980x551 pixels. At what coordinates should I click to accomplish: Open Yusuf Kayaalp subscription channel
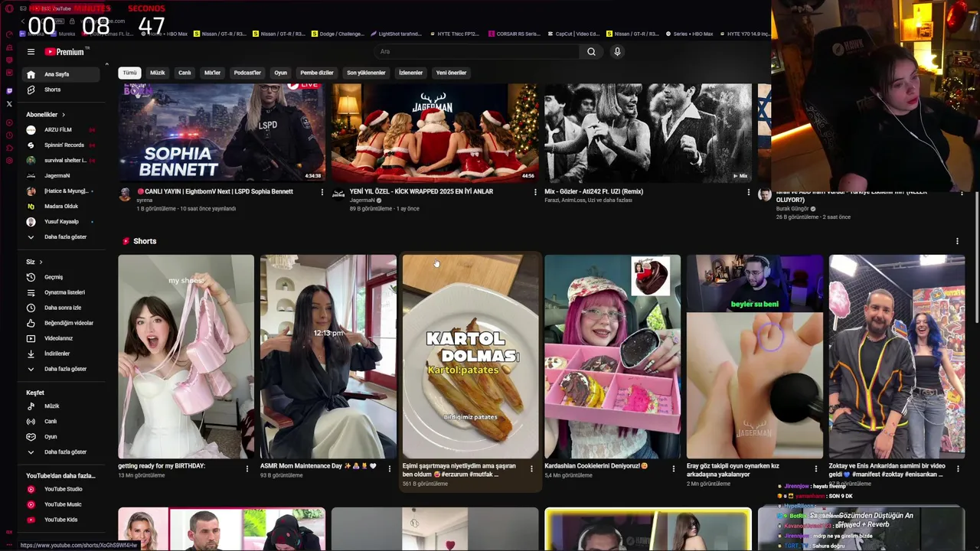coord(61,221)
